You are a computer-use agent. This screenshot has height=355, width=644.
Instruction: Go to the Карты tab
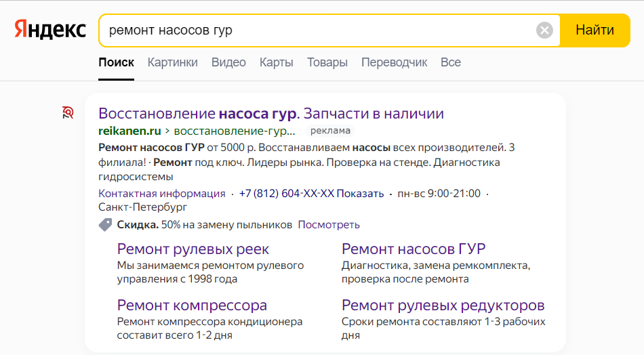[277, 62]
